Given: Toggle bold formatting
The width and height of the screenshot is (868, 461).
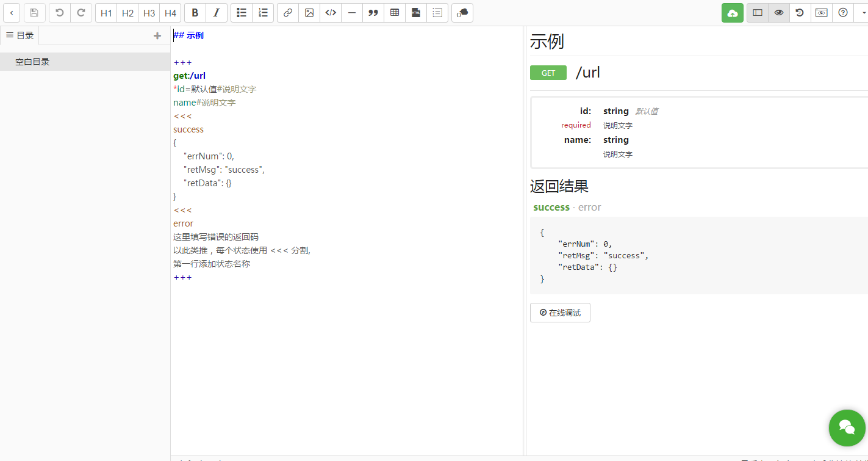Looking at the screenshot, I should (195, 13).
